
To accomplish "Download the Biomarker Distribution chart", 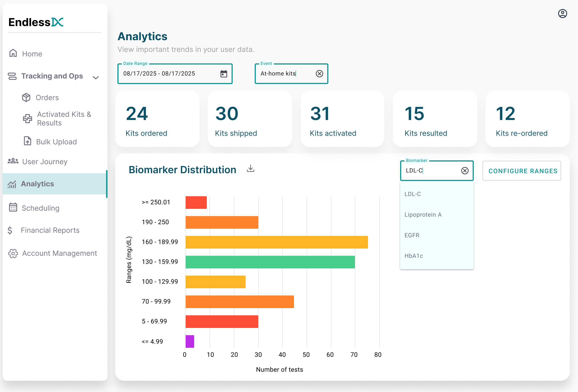I will [250, 169].
